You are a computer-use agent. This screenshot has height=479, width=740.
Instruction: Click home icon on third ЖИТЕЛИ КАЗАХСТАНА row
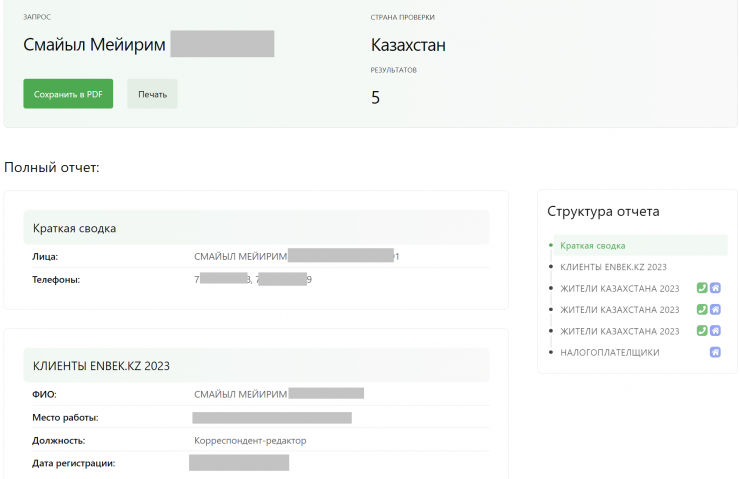[715, 331]
